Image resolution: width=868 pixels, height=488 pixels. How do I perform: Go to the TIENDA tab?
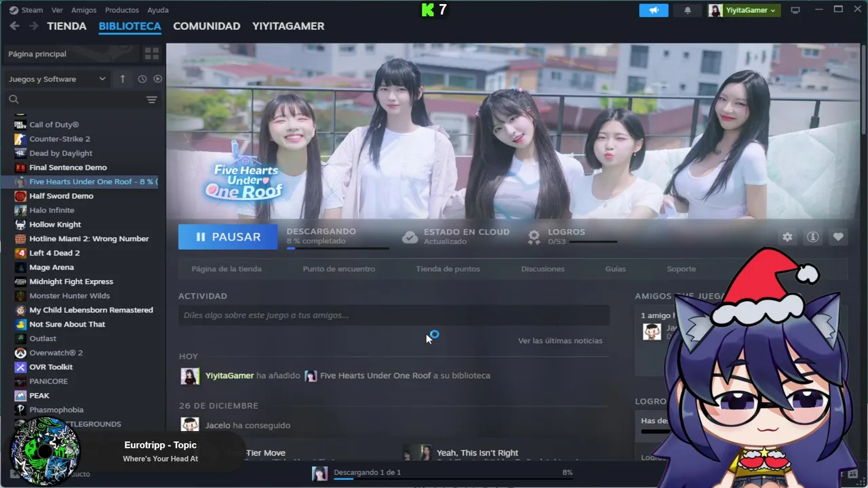tap(66, 26)
